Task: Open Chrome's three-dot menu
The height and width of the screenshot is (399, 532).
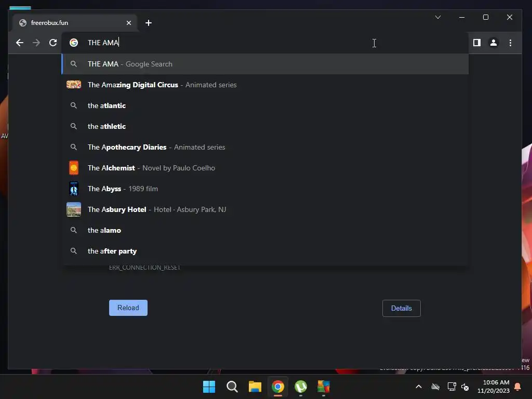Action: [510, 43]
